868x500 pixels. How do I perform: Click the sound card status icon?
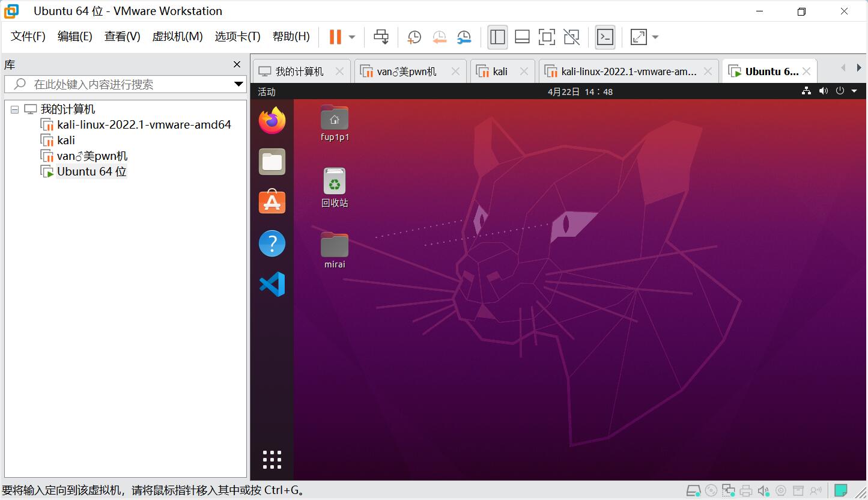(x=763, y=491)
